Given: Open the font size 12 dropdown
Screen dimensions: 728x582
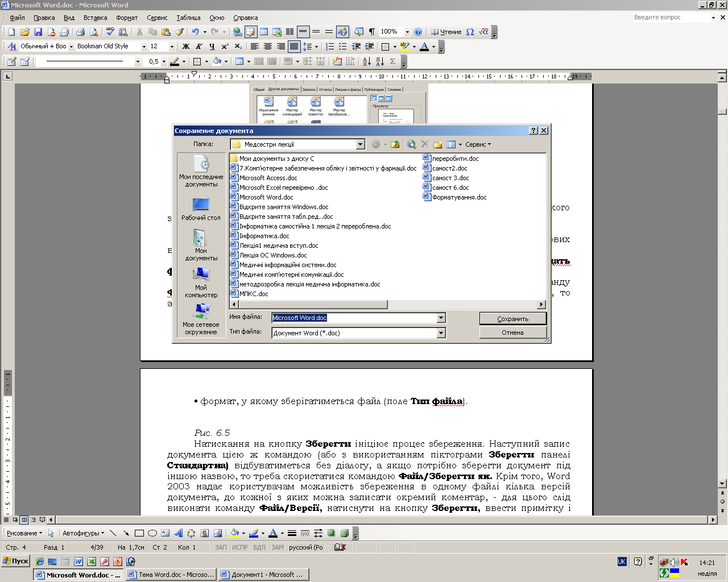Looking at the screenshot, I should [172, 47].
